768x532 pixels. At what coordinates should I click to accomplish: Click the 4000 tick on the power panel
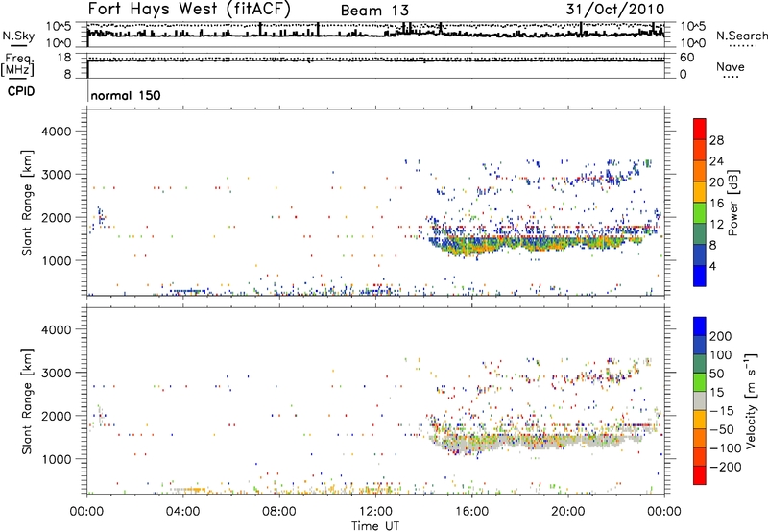coord(56,132)
